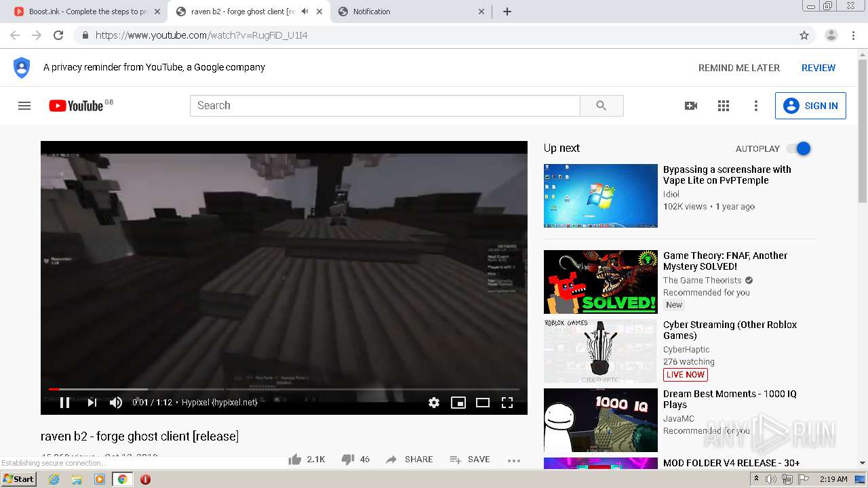Mute the video player volume
Screen dimensions: 868x488
coord(116,403)
